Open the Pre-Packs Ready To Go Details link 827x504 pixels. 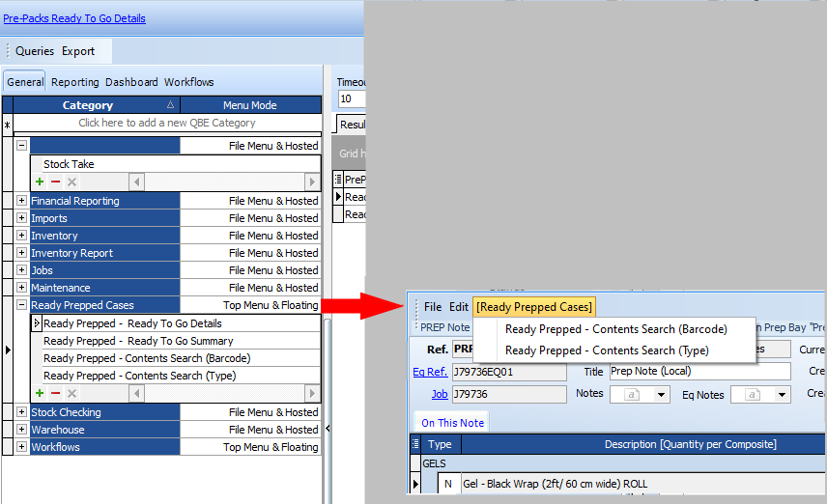(x=74, y=18)
